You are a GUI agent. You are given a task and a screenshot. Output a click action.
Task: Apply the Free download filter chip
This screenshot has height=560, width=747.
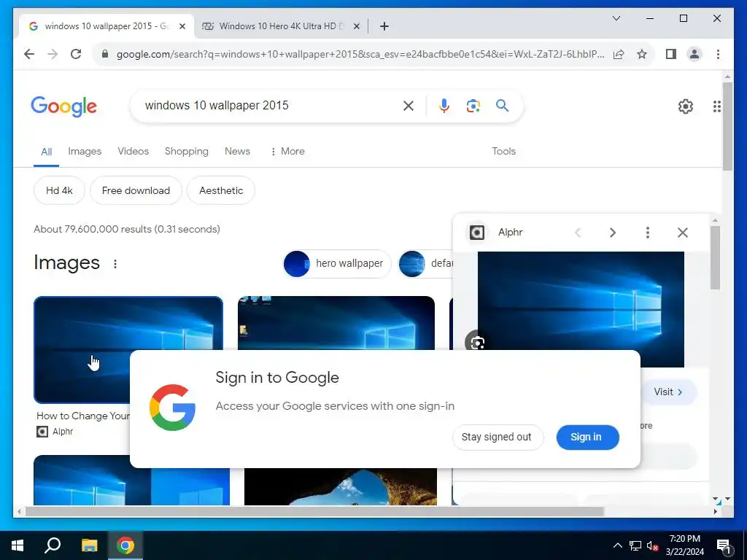(136, 190)
